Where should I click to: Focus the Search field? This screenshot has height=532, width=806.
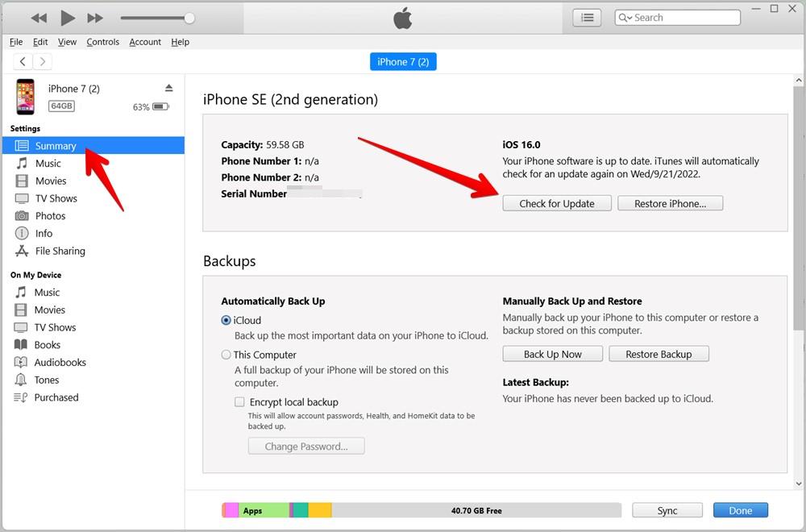678,18
